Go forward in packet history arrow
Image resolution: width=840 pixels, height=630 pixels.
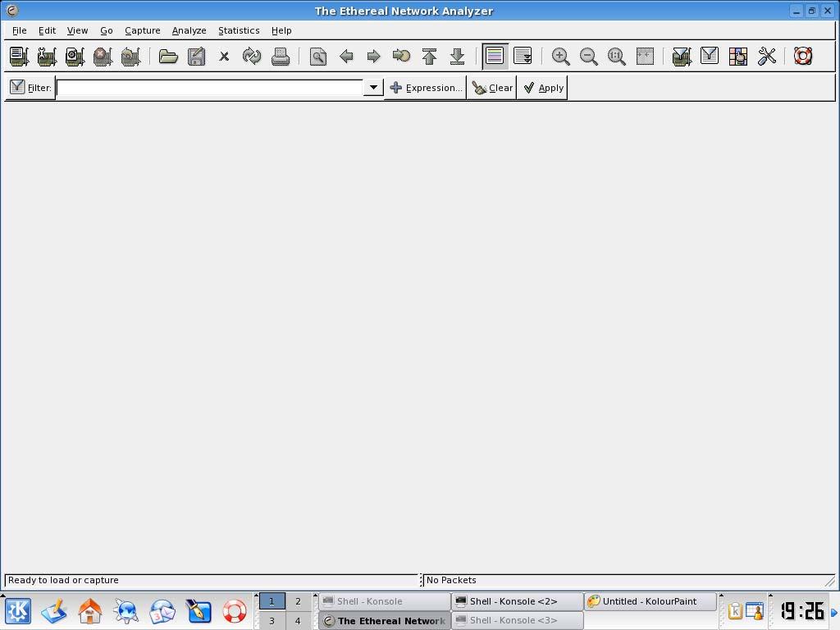(374, 57)
